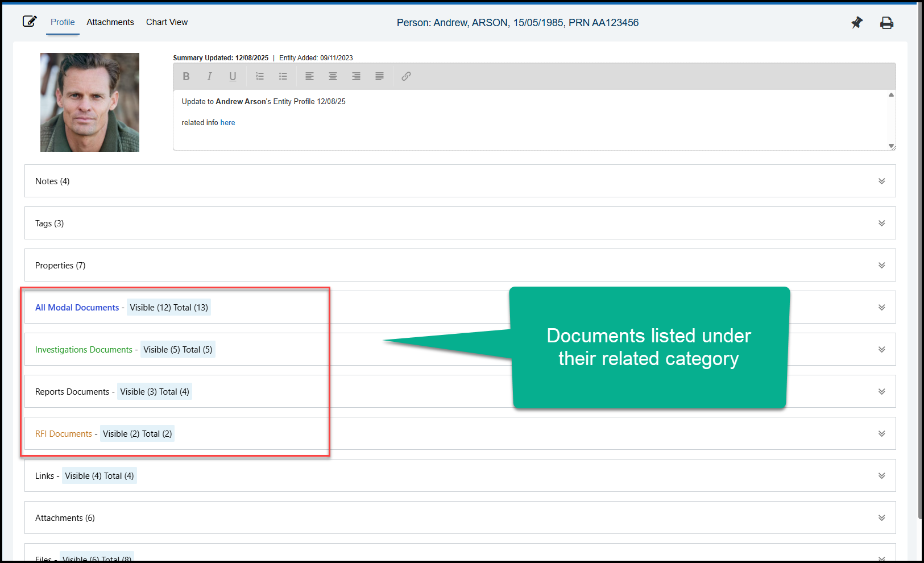Insert hyperlink using the link icon
924x563 pixels.
click(x=406, y=76)
